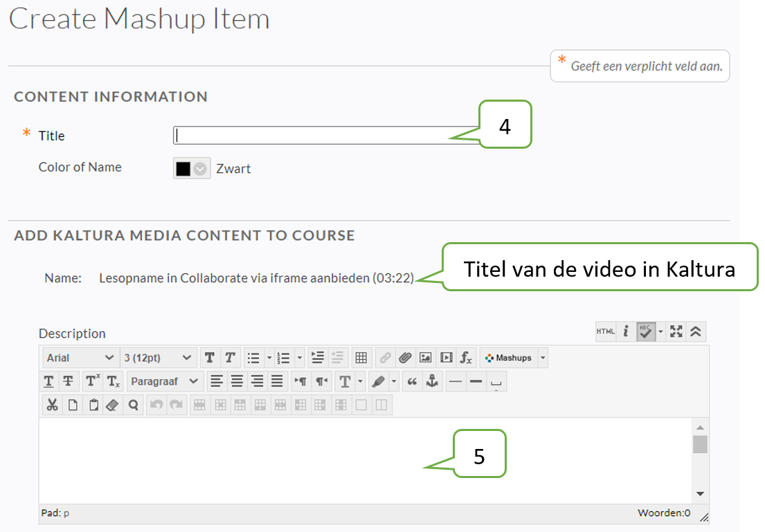Insert an anchor
765x532 pixels.
tap(432, 381)
